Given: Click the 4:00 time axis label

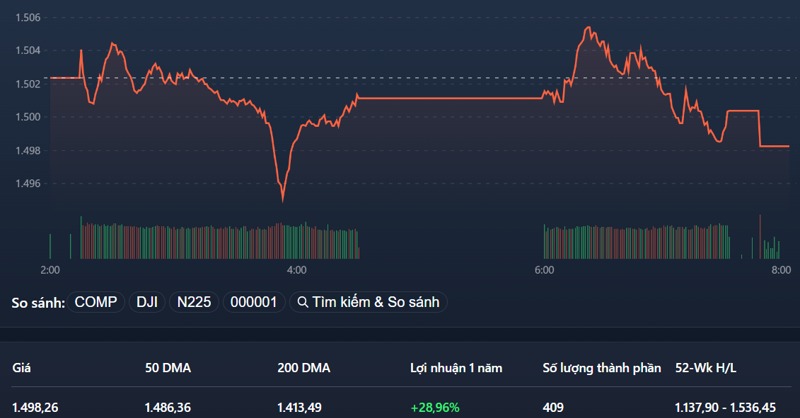Looking at the screenshot, I should (296, 270).
